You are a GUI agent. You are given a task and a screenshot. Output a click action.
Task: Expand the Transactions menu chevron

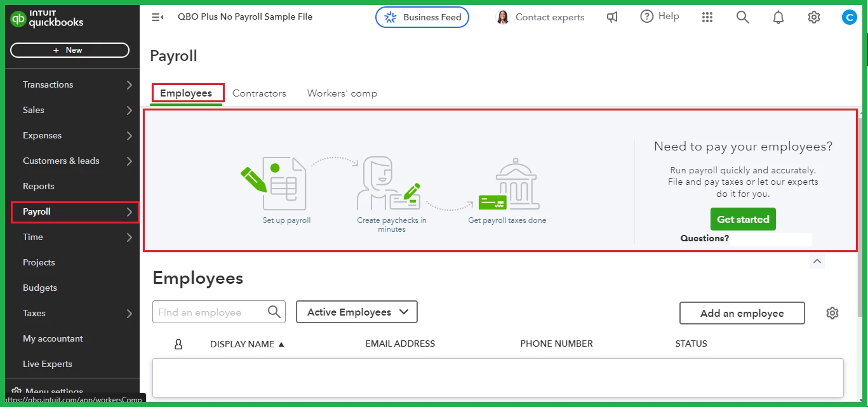click(x=129, y=84)
